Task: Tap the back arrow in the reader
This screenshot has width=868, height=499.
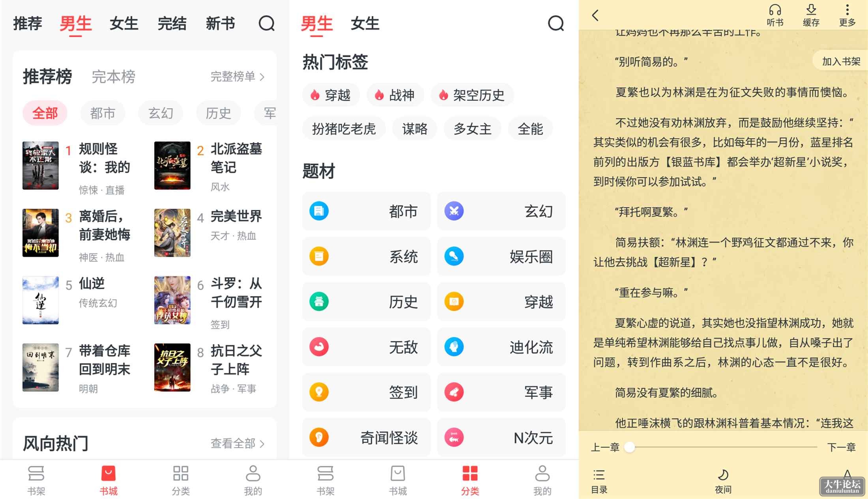Action: tap(595, 15)
